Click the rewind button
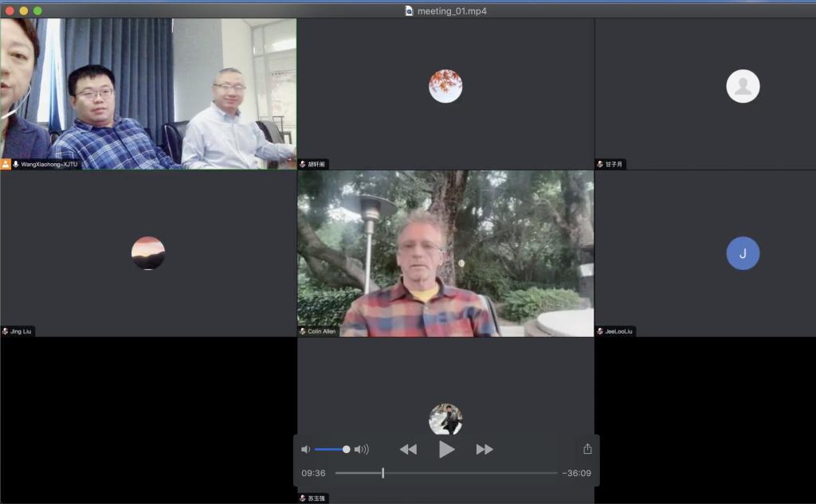This screenshot has width=816, height=504. 408,449
